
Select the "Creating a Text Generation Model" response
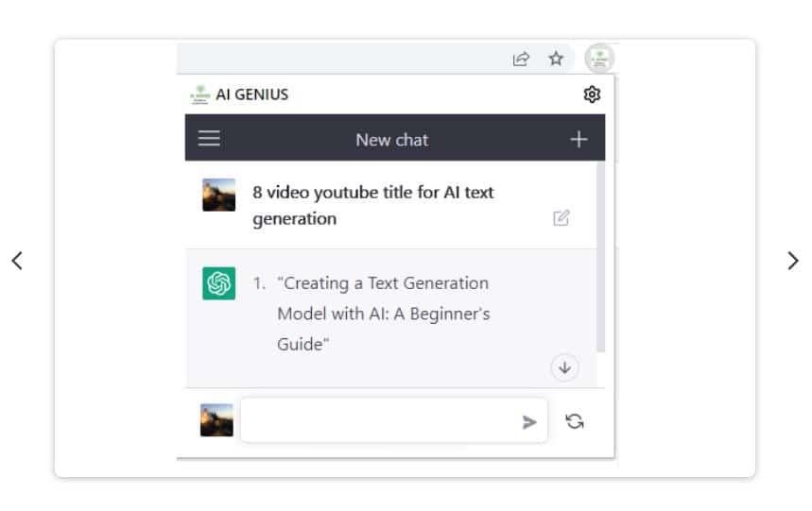click(x=383, y=314)
